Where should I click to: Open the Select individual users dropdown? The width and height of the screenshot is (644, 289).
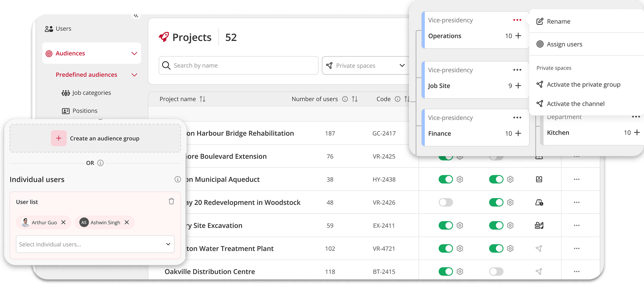95,244
